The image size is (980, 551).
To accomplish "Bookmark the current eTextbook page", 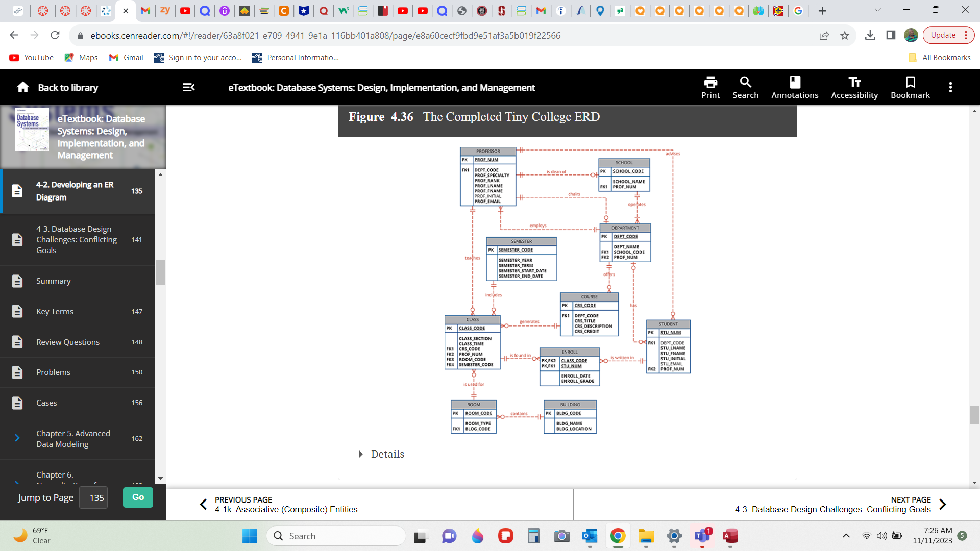I will tap(911, 87).
